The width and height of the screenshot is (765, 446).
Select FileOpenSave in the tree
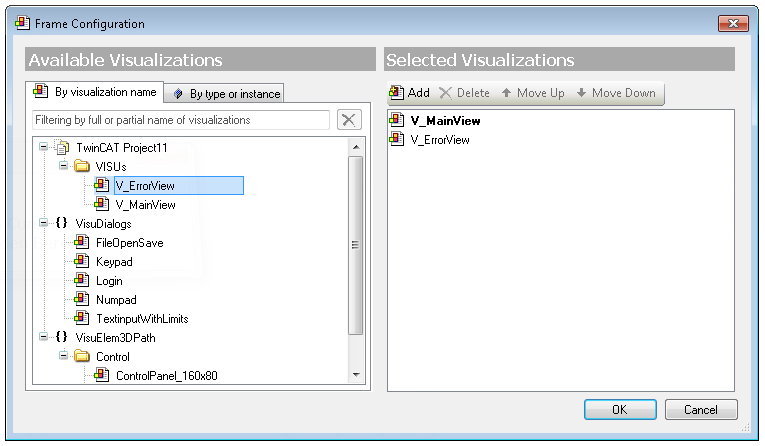click(129, 243)
